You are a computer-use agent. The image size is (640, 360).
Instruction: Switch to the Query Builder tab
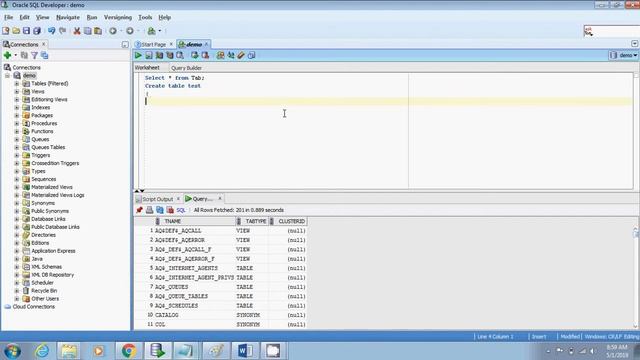click(x=187, y=68)
